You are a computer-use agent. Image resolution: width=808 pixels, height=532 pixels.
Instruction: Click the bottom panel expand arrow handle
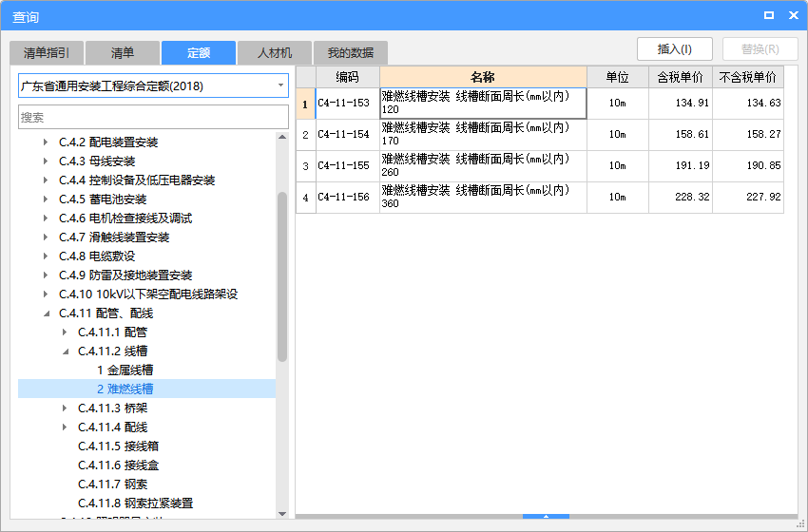[546, 516]
